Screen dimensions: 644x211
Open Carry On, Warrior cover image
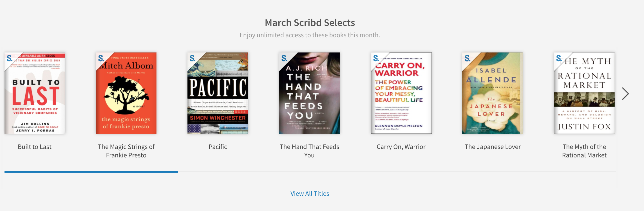[x=401, y=93]
